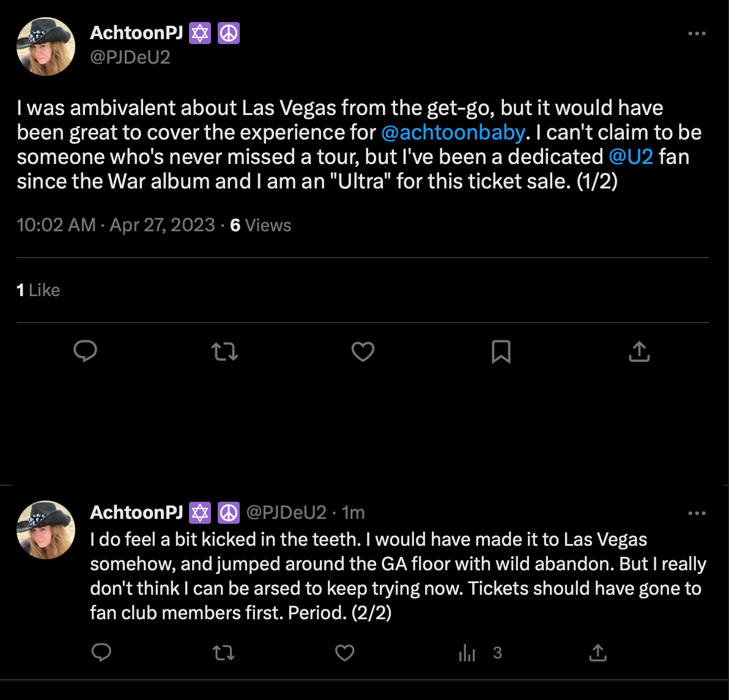Screen dimensions: 729x700
Task: Open AchtoonPJ profile picture on main tweet
Action: [x=46, y=47]
